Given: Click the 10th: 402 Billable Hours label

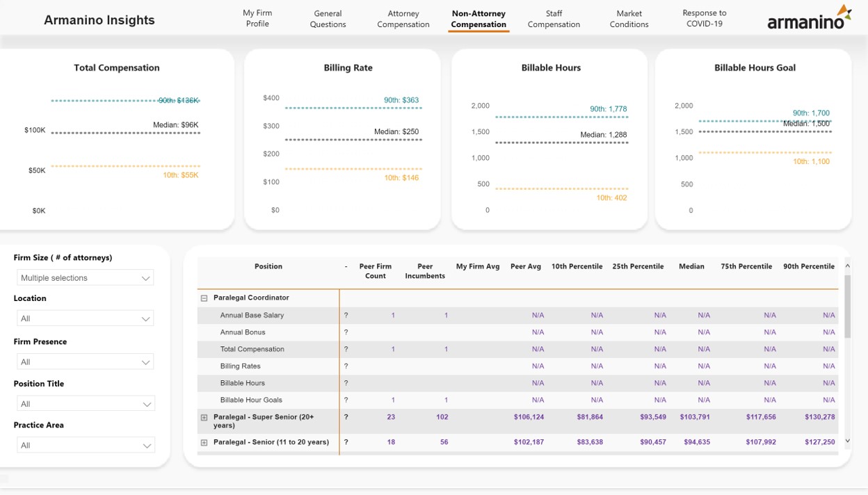Looking at the screenshot, I should pos(611,198).
